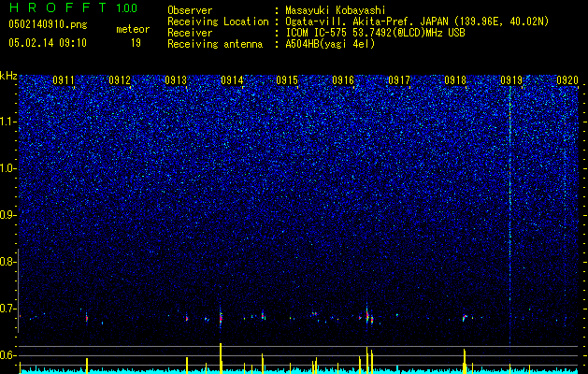
Task: Click the A504HB(yagi 4el) antenna text
Action: pyautogui.click(x=330, y=44)
